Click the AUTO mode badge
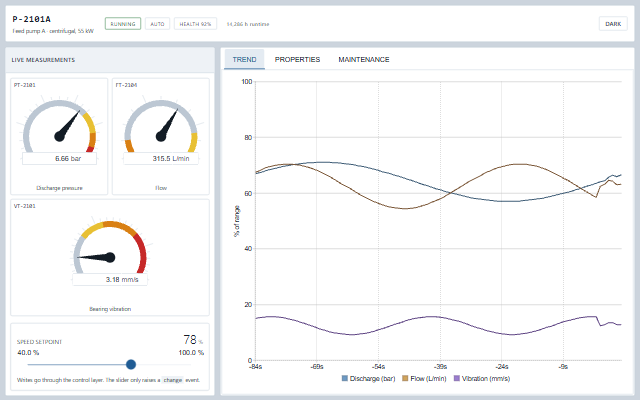This screenshot has height=400, width=640. pos(157,24)
